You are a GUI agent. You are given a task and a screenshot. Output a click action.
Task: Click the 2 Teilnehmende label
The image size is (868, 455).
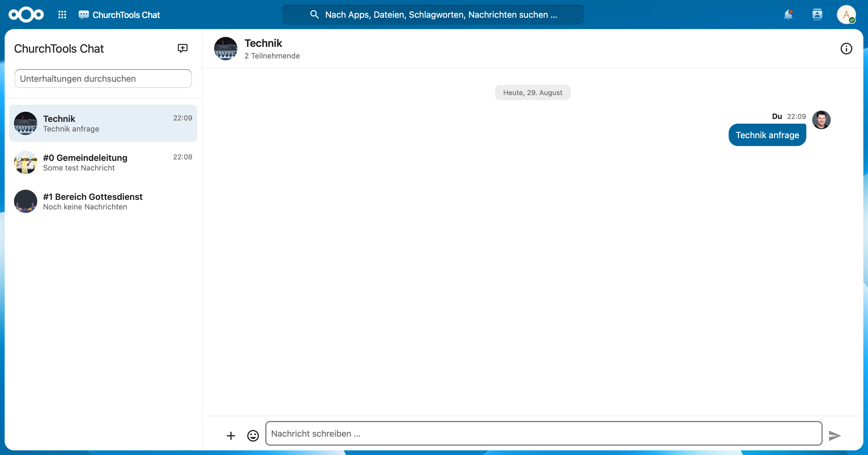click(272, 56)
